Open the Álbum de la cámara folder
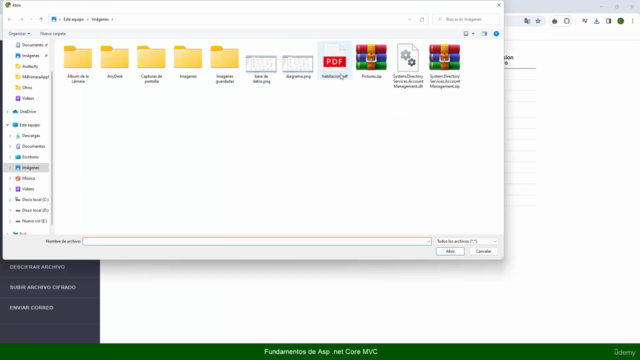This screenshot has width=640, height=360. pos(78,64)
